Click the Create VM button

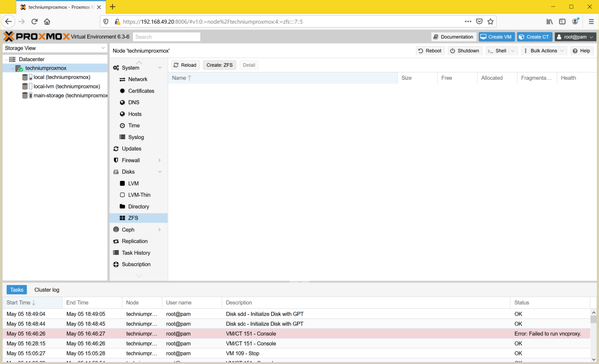pos(496,37)
